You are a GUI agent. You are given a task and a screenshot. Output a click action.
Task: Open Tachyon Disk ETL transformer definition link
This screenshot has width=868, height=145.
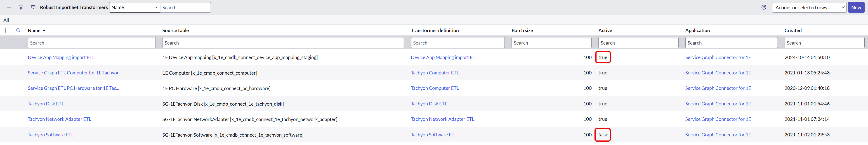pyautogui.click(x=429, y=104)
